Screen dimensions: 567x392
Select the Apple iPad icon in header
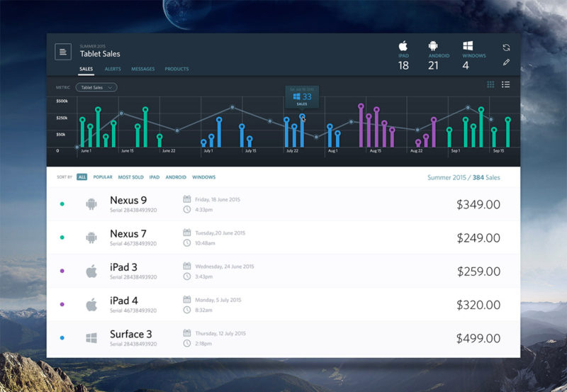click(403, 46)
